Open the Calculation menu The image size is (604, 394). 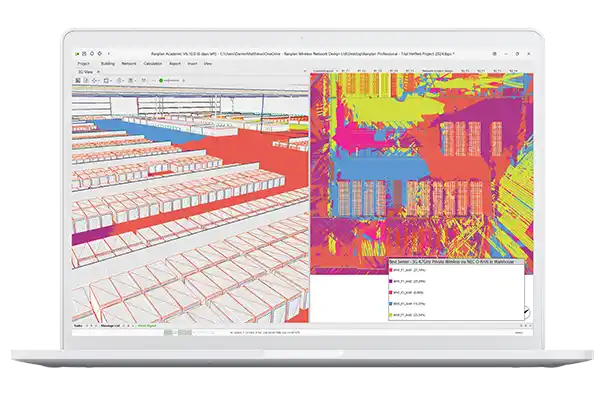coord(153,64)
